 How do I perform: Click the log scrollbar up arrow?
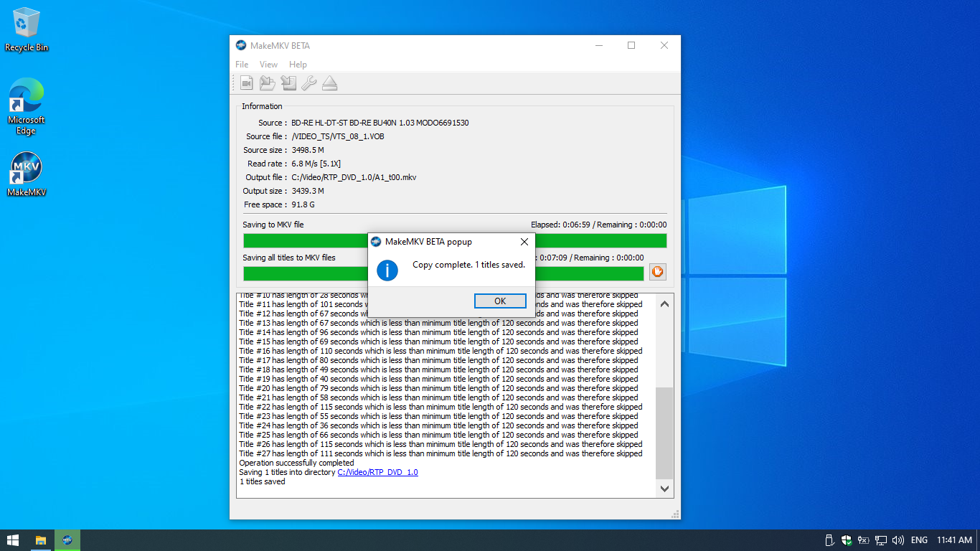point(664,304)
